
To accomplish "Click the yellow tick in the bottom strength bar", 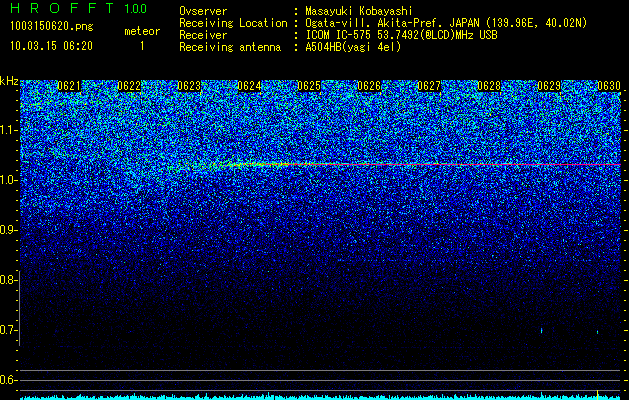I will (598, 395).
